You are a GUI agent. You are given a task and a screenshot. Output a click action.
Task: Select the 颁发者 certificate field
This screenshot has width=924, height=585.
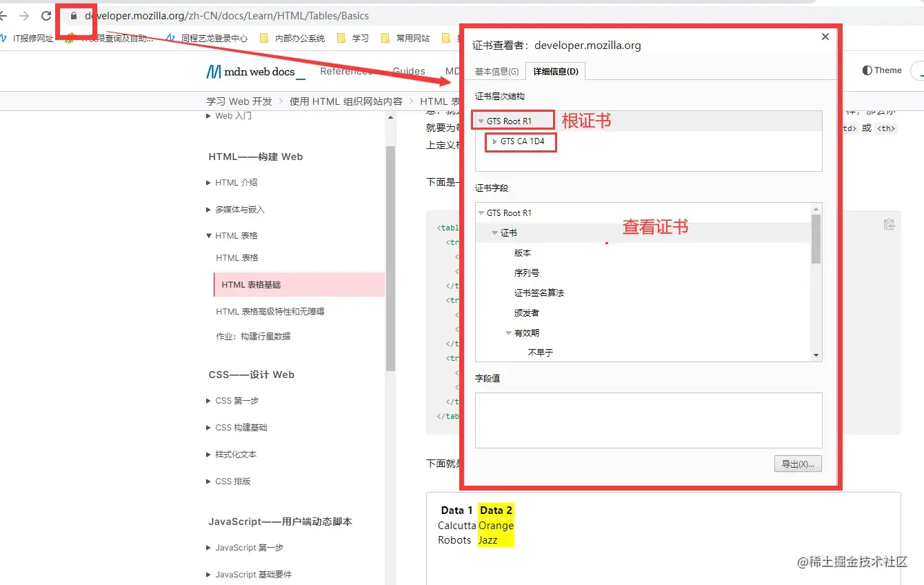point(527,313)
